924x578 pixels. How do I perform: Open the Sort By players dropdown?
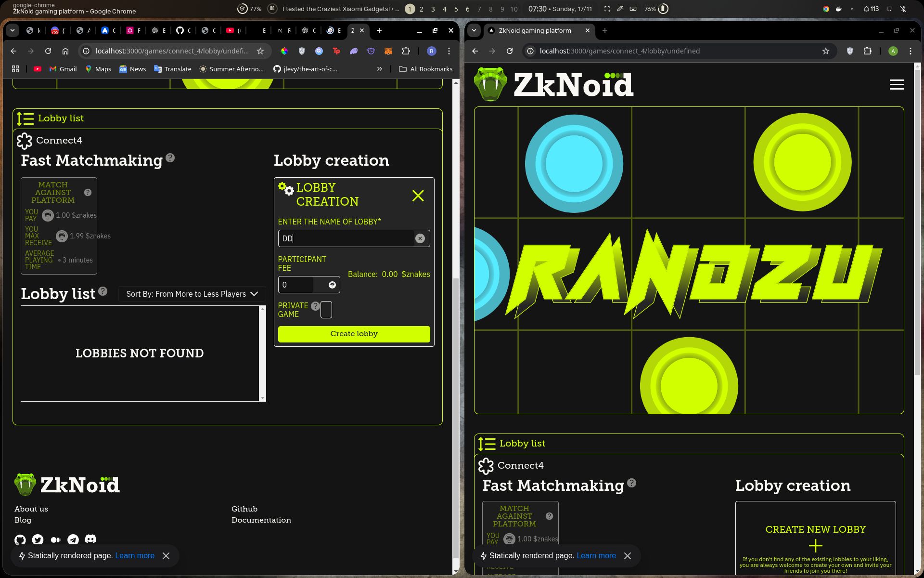192,294
